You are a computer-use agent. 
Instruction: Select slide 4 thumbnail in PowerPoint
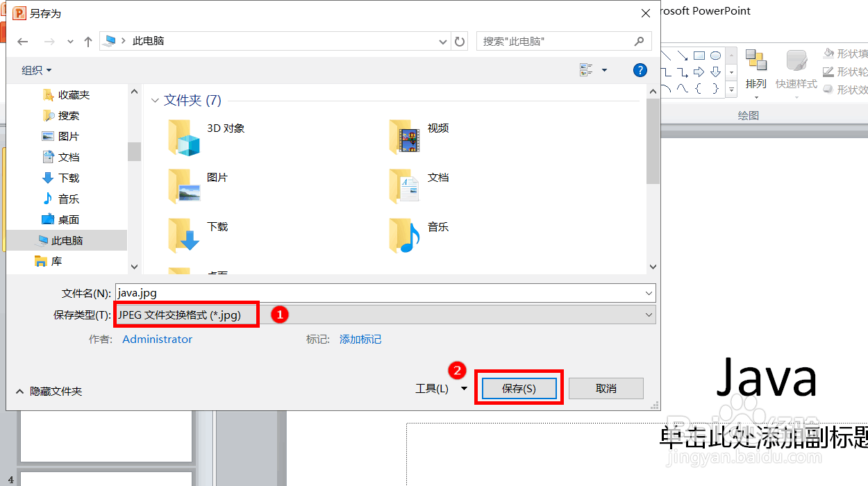coord(106,478)
